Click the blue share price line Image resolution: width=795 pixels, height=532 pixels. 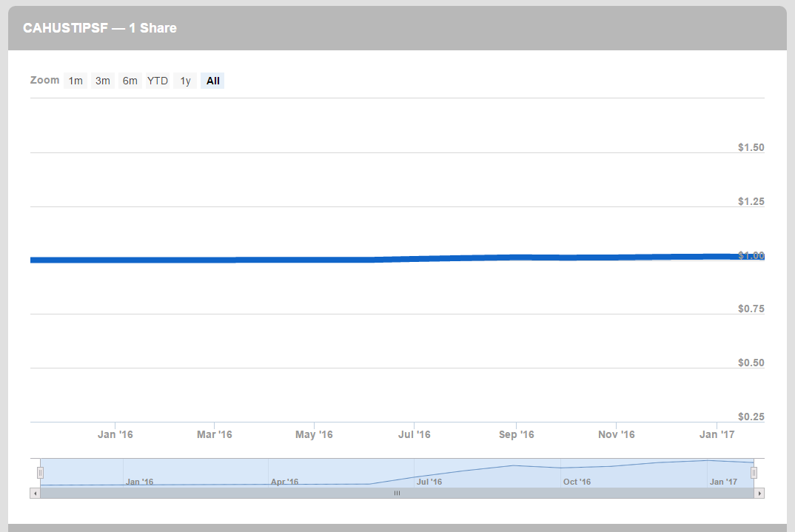(x=296, y=260)
